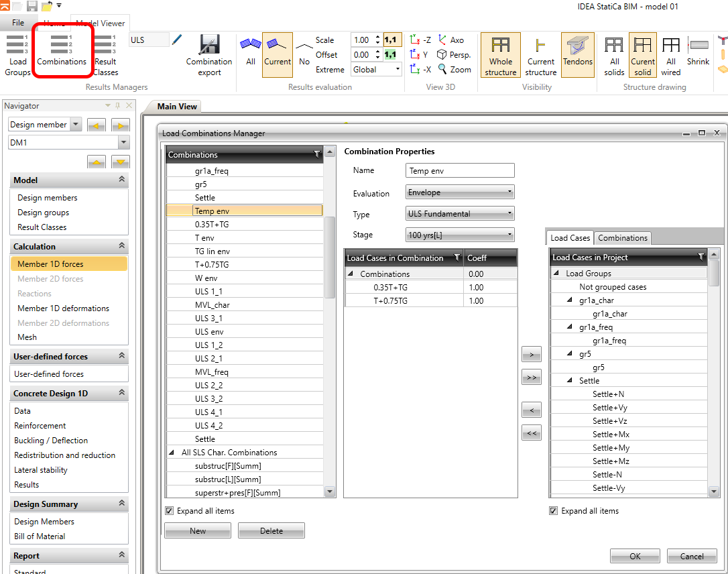728x574 pixels.
Task: Select the Whole structure visibility icon
Action: pos(501,54)
